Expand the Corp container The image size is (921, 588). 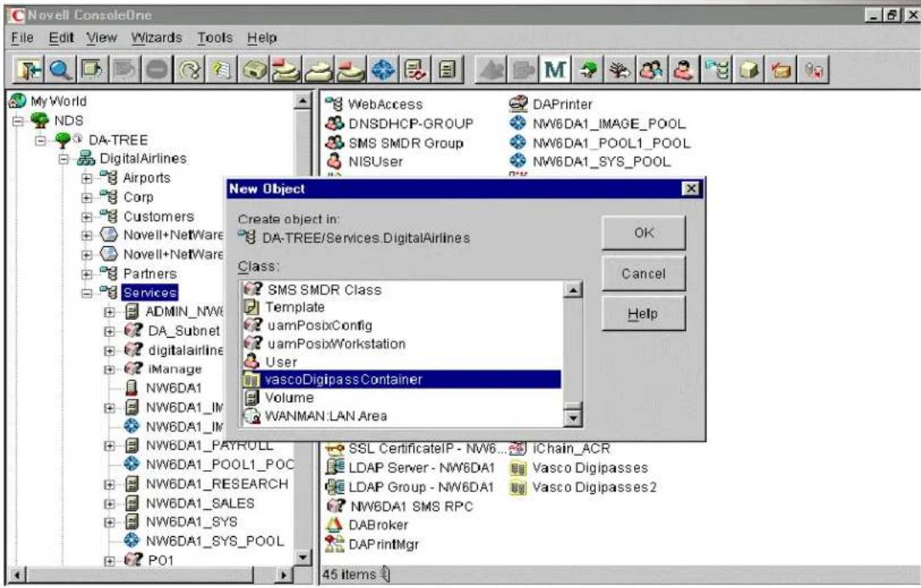pyautogui.click(x=87, y=198)
